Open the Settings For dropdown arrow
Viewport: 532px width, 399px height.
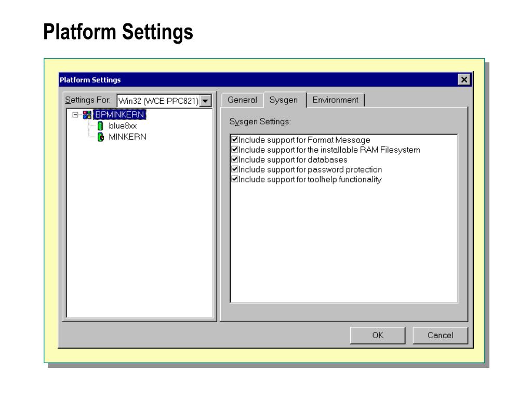click(x=205, y=101)
